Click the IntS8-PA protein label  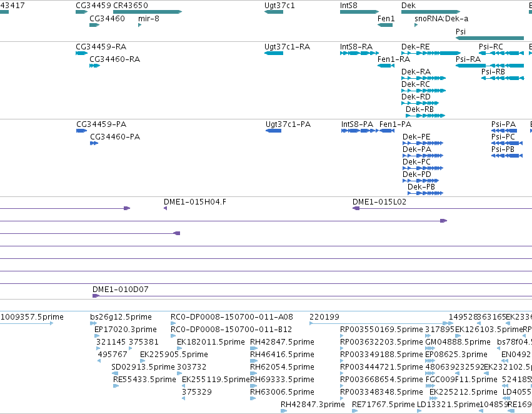pyautogui.click(x=357, y=124)
